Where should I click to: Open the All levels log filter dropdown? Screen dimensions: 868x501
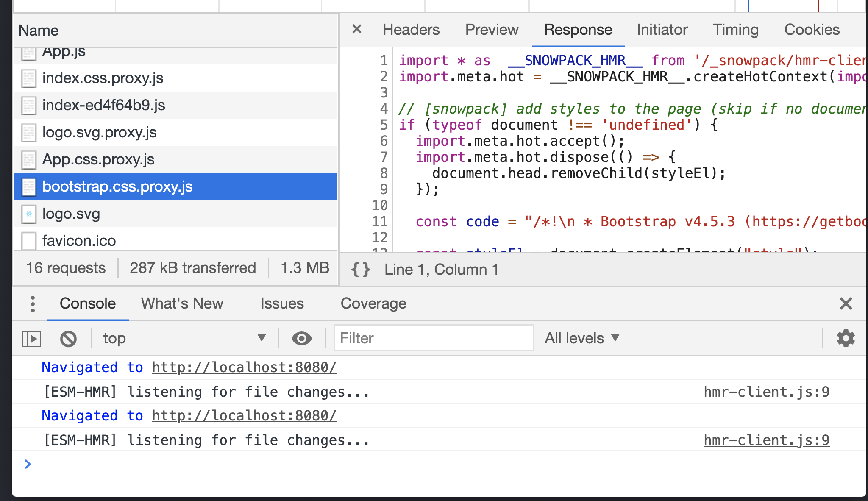(581, 338)
